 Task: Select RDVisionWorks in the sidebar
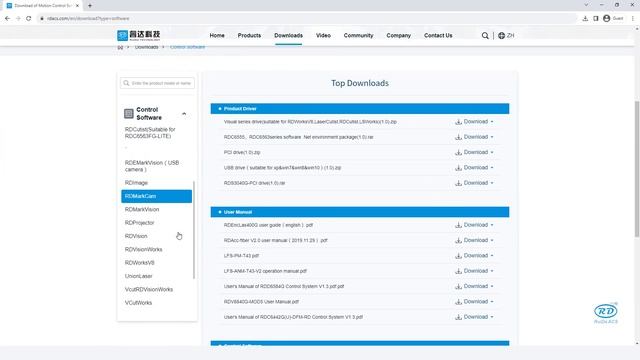(143, 249)
